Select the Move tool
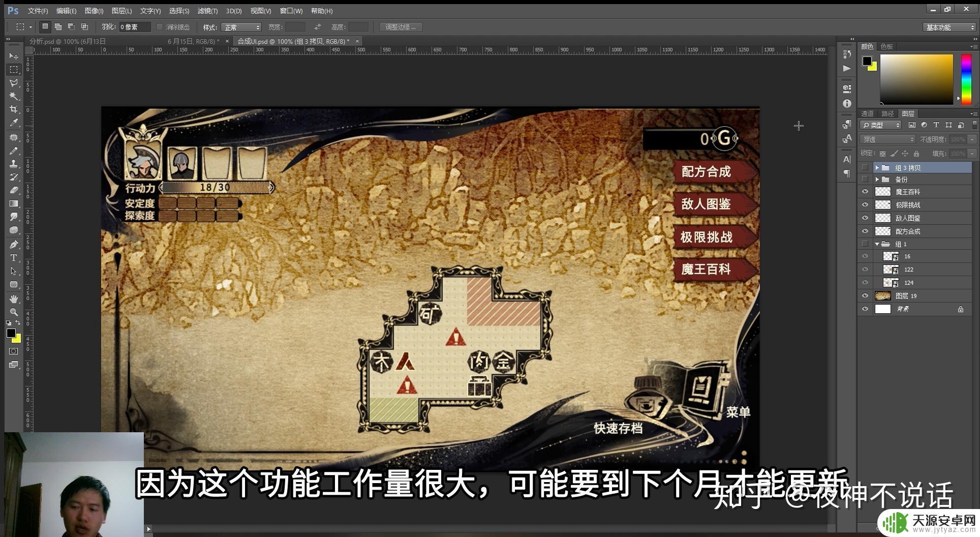Screen dimensions: 980x537 [x=14, y=56]
